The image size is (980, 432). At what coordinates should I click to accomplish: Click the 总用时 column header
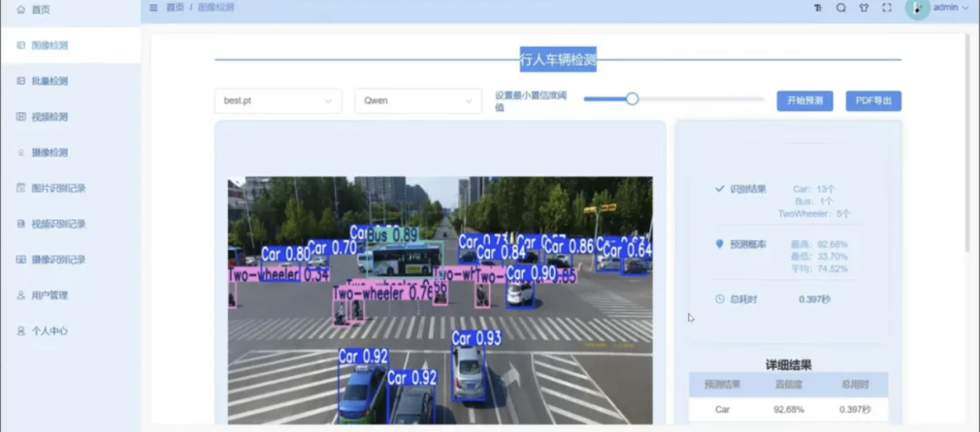855,384
